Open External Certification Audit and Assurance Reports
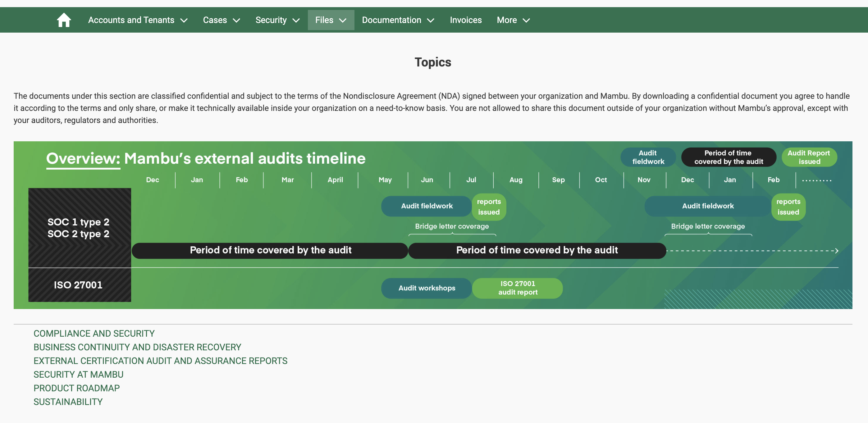The image size is (868, 423). point(160,361)
